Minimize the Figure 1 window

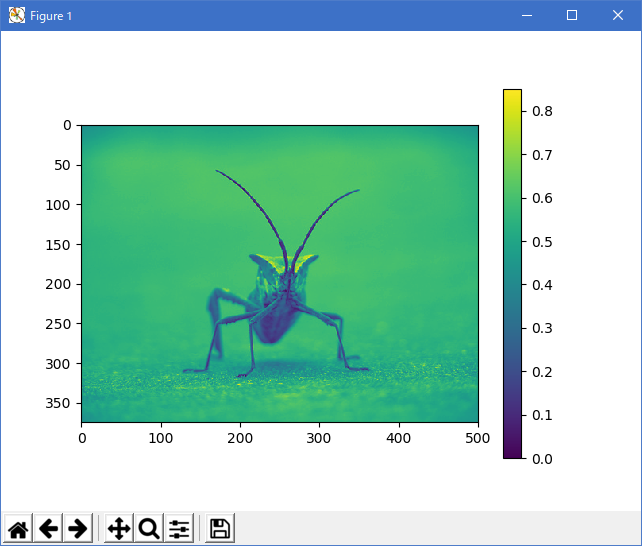coord(527,16)
